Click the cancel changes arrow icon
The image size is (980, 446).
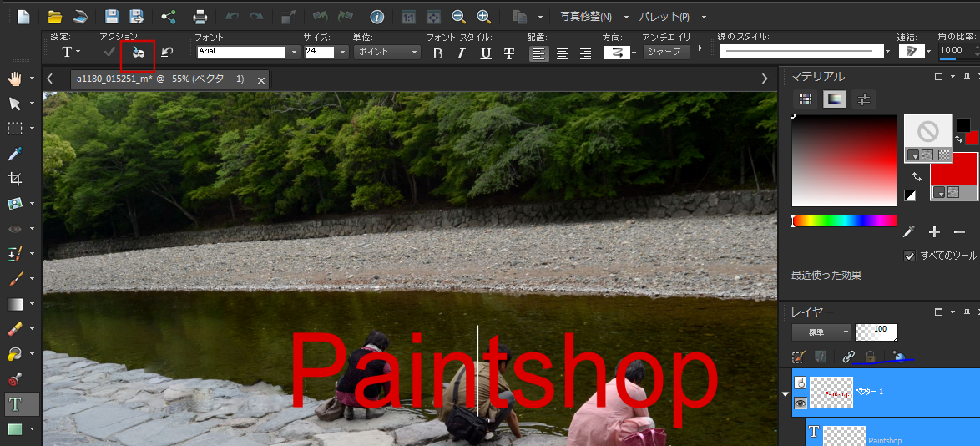[x=166, y=53]
